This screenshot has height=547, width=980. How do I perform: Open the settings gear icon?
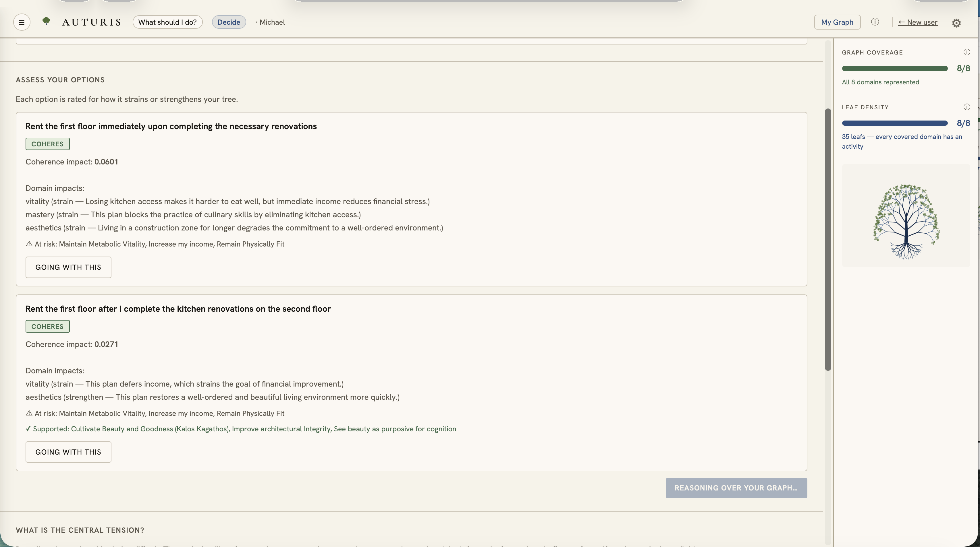pos(956,23)
